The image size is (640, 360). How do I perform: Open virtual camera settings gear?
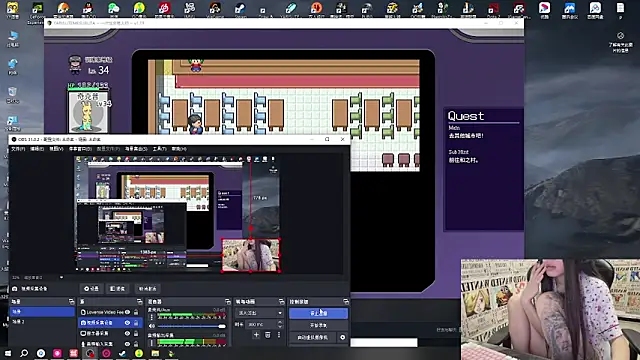pos(342,338)
